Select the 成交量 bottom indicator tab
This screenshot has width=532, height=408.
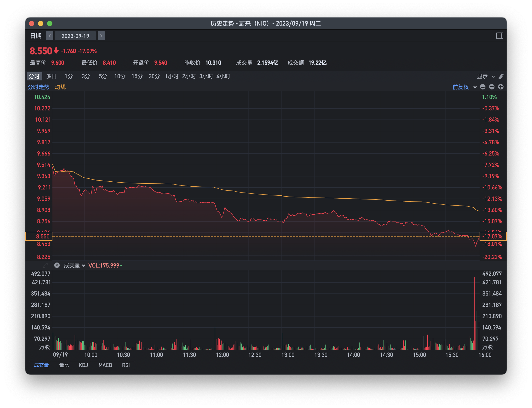coord(41,365)
